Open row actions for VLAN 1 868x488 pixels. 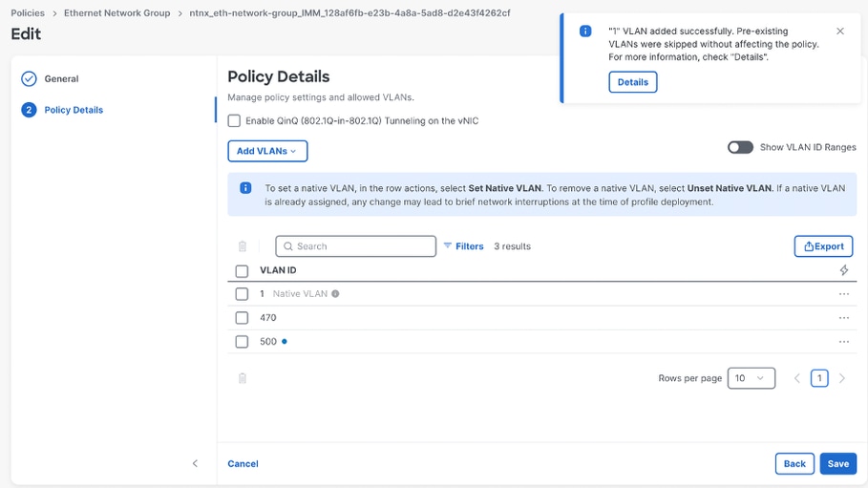(843, 294)
